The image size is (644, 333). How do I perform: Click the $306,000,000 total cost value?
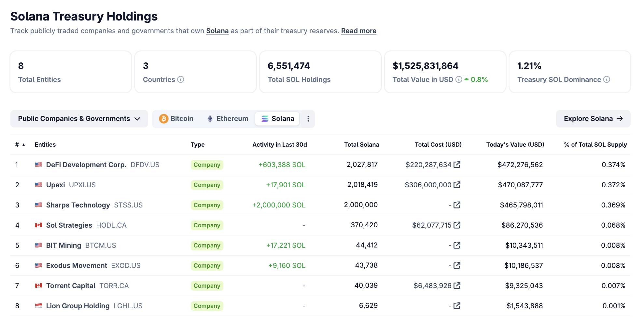(x=428, y=185)
